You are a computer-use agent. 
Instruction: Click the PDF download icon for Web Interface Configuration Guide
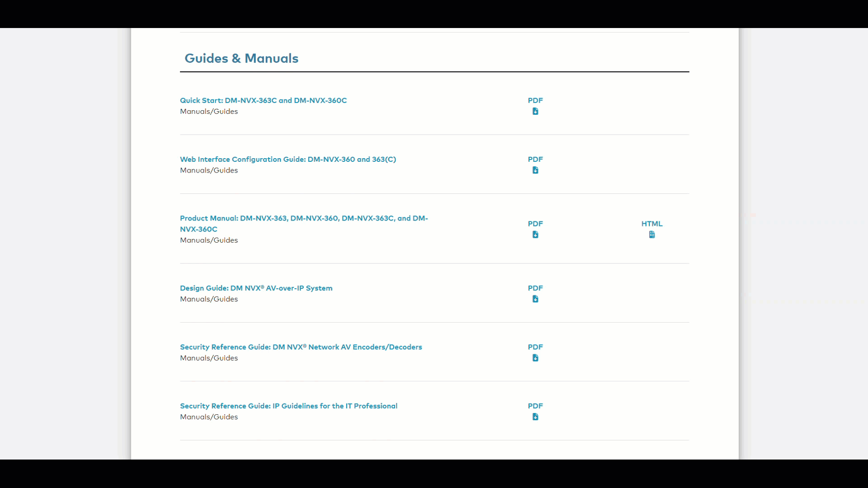pyautogui.click(x=535, y=170)
